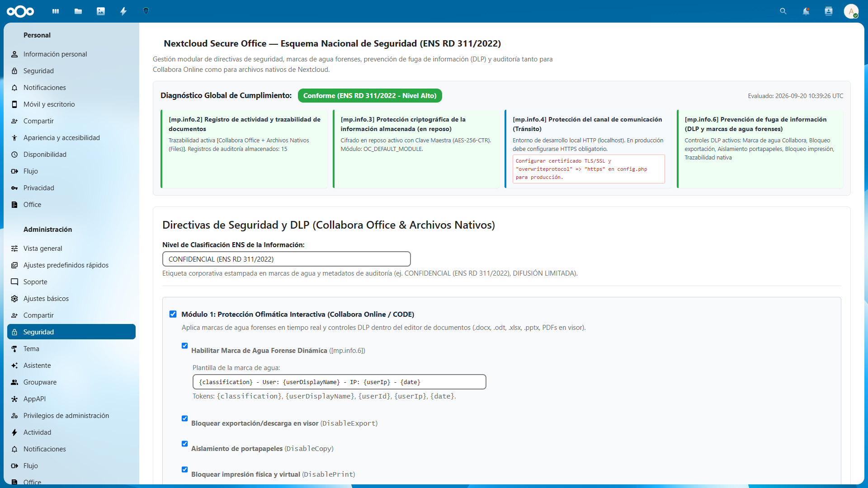Open Compartir under the Personal section

(x=71, y=121)
